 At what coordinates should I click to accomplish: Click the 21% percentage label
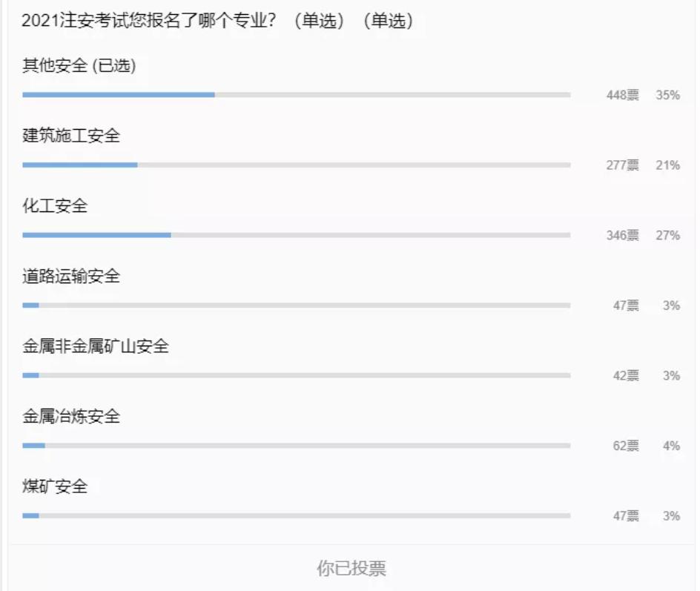[x=667, y=165]
